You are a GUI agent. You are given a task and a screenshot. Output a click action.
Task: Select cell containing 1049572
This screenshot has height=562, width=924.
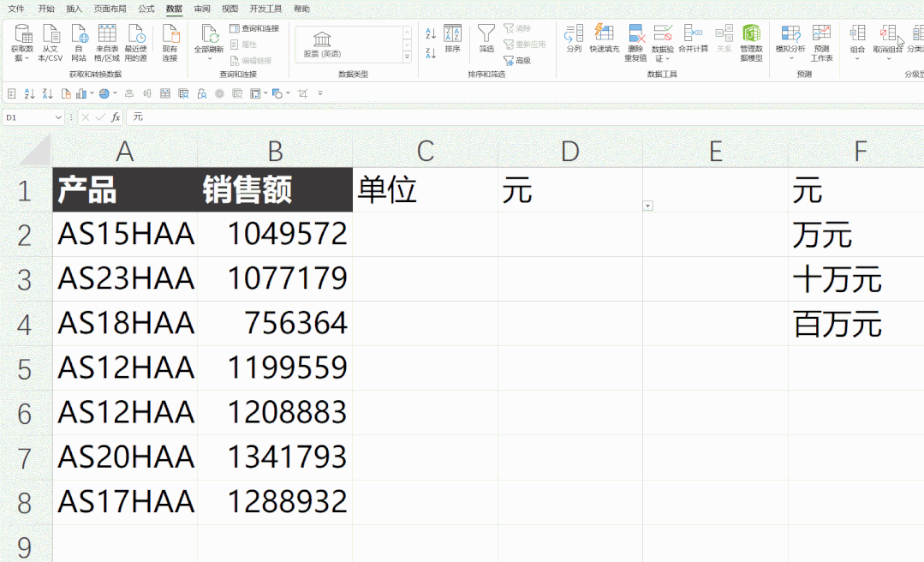(x=275, y=234)
